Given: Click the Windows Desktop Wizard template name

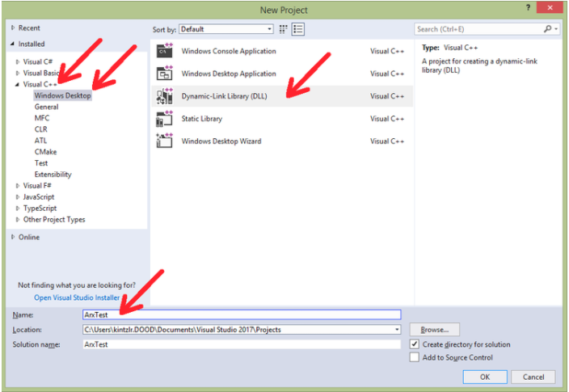Looking at the screenshot, I should tap(221, 141).
